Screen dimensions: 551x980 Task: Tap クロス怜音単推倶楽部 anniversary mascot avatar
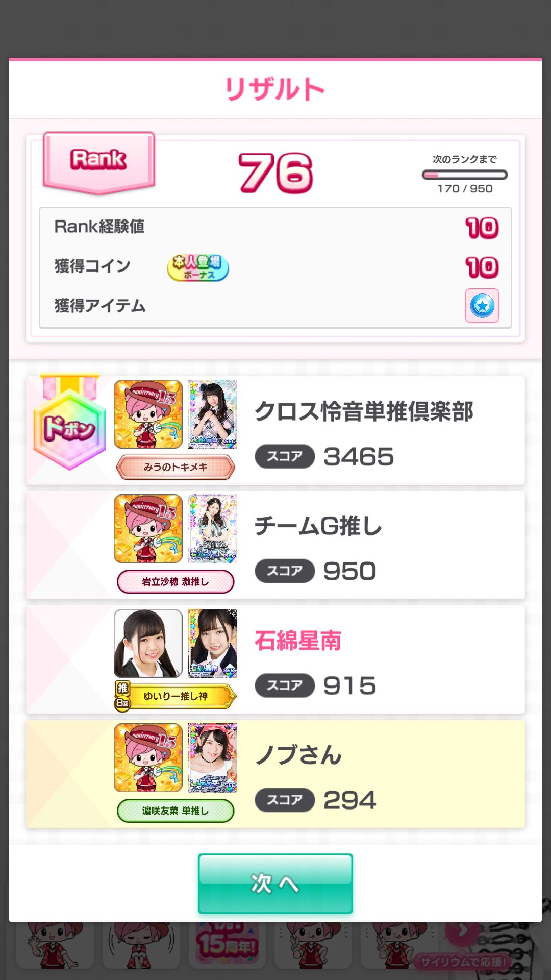(148, 414)
